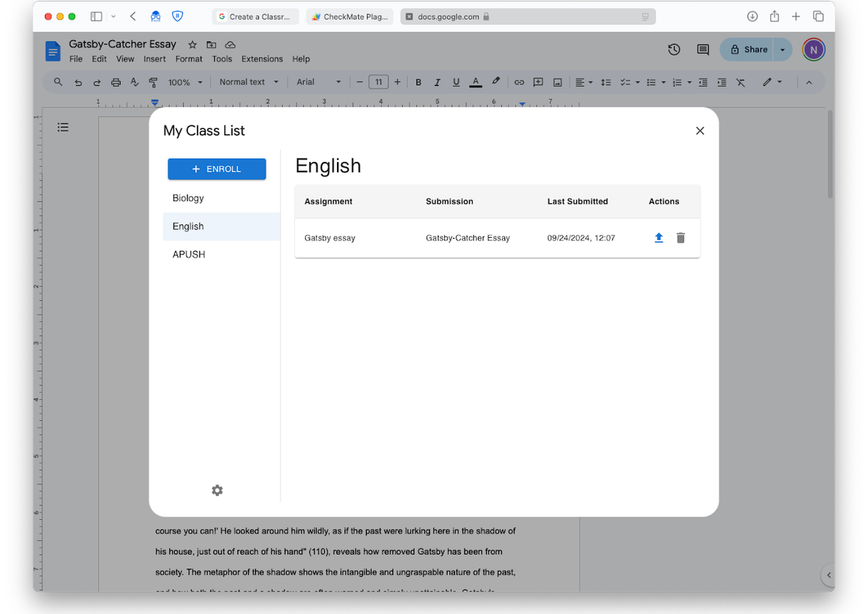Open the font family dropdown
The image size is (868, 614).
click(318, 82)
